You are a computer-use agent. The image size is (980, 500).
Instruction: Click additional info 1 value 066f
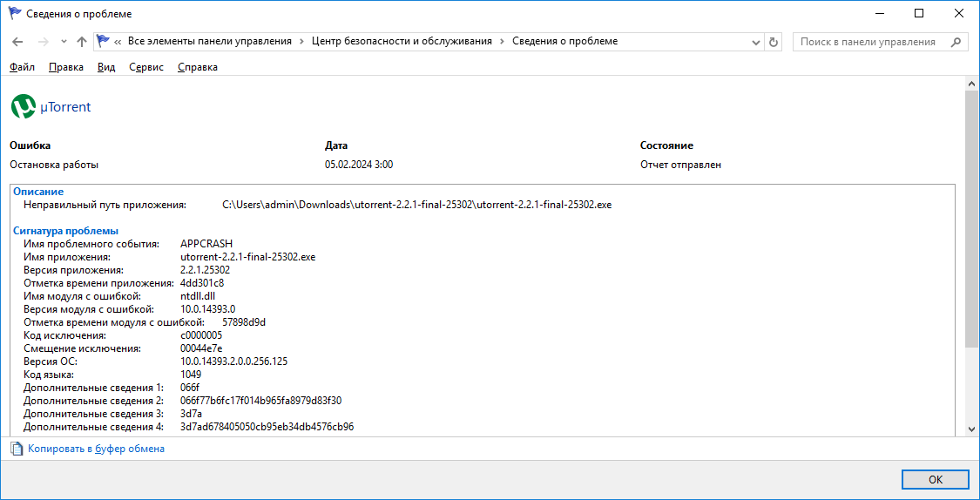[189, 388]
